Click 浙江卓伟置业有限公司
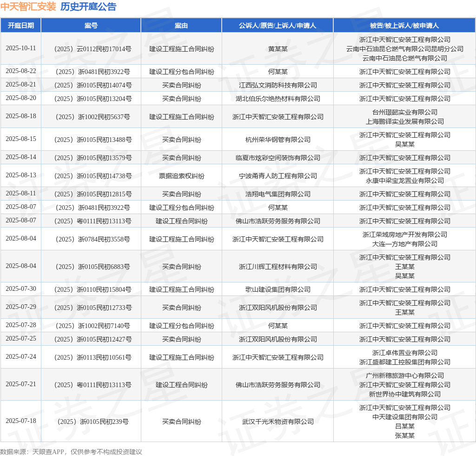The width and height of the screenshot is (476, 456). pos(405,353)
